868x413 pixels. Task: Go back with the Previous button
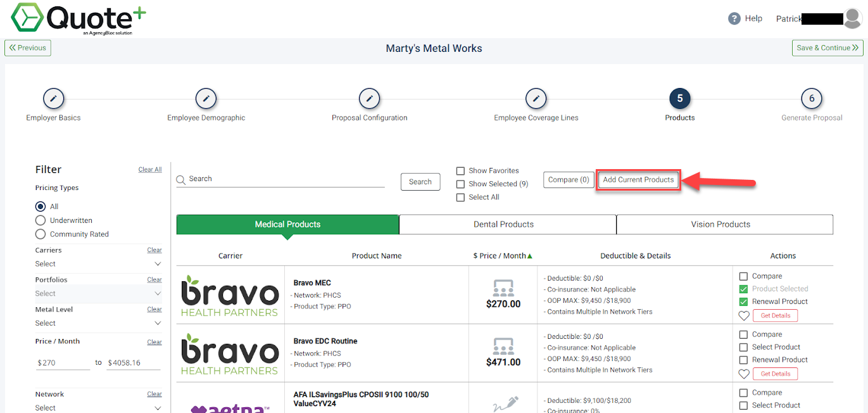(28, 48)
